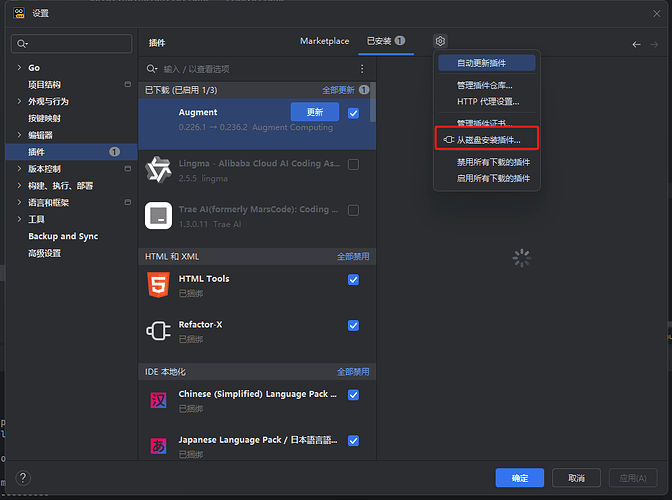The width and height of the screenshot is (672, 500).
Task: Enable the Lingma plugin checkbox
Action: coord(354,165)
